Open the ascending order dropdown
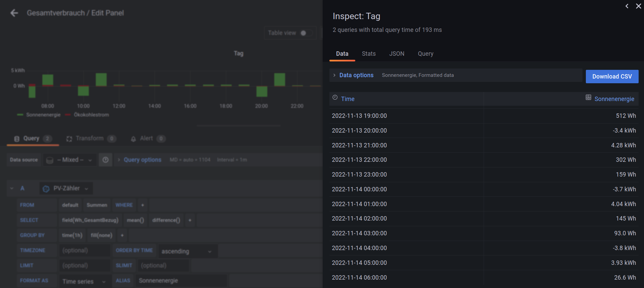This screenshot has height=288, width=644. (x=187, y=251)
